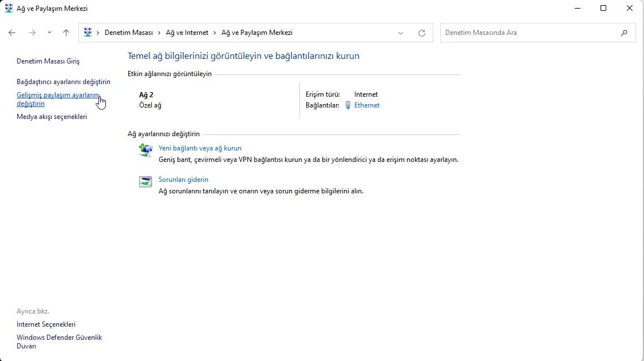Open the Ethernet connection link

366,105
